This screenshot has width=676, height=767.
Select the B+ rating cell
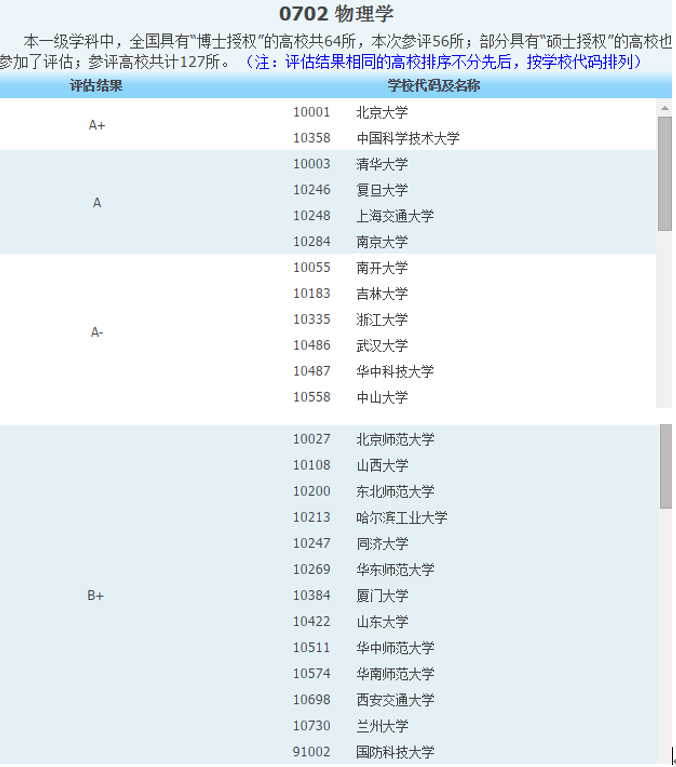point(95,595)
